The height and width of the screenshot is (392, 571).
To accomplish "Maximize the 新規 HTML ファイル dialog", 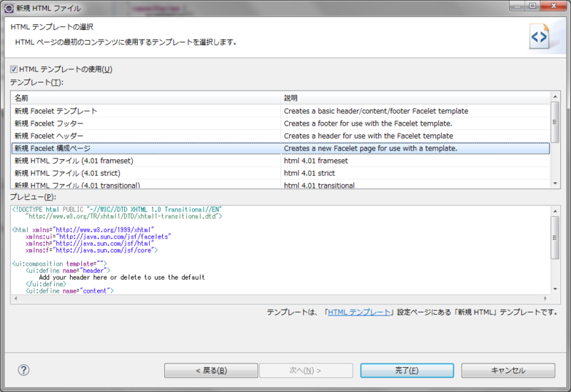I will (x=532, y=6).
